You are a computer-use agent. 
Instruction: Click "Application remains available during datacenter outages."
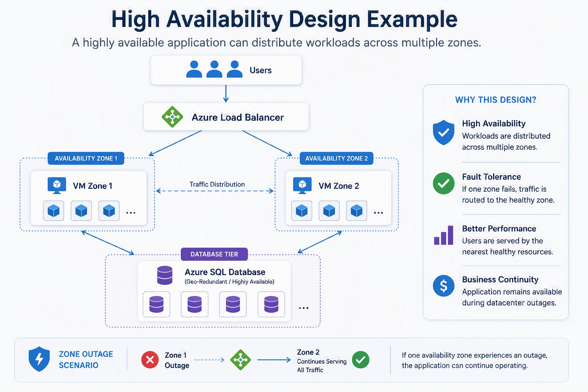coord(512,297)
